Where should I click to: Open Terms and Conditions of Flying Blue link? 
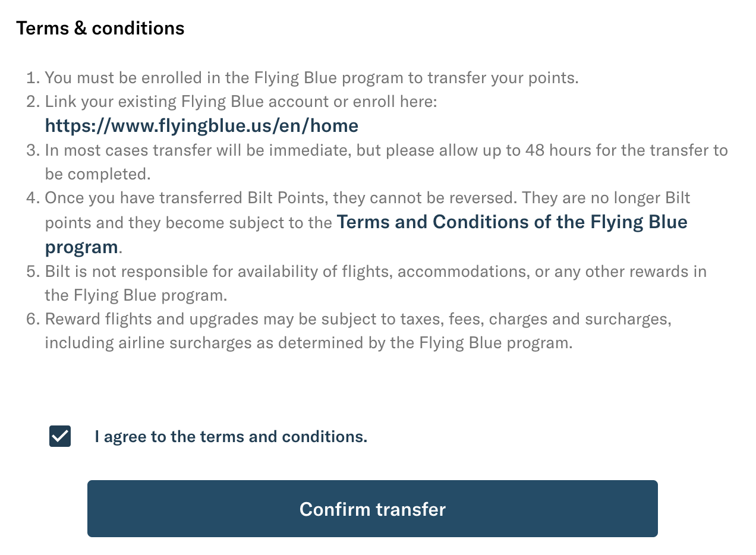click(x=366, y=234)
